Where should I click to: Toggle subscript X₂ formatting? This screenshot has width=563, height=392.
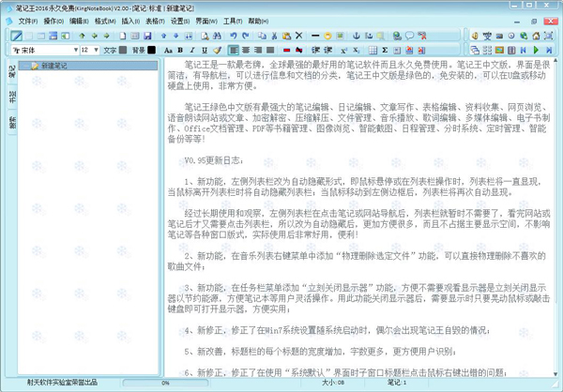[x=357, y=51]
